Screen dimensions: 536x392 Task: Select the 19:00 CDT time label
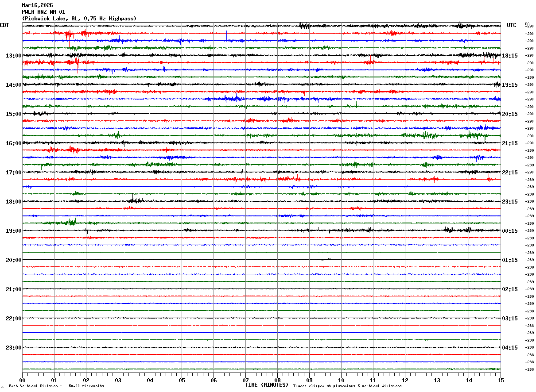[x=13, y=231]
